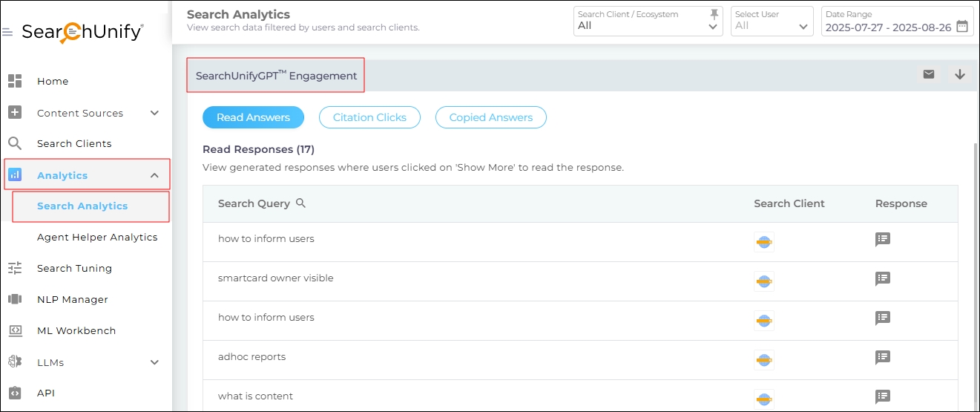This screenshot has width=980, height=412.
Task: Select the Read Answers tab
Action: pyautogui.click(x=253, y=117)
